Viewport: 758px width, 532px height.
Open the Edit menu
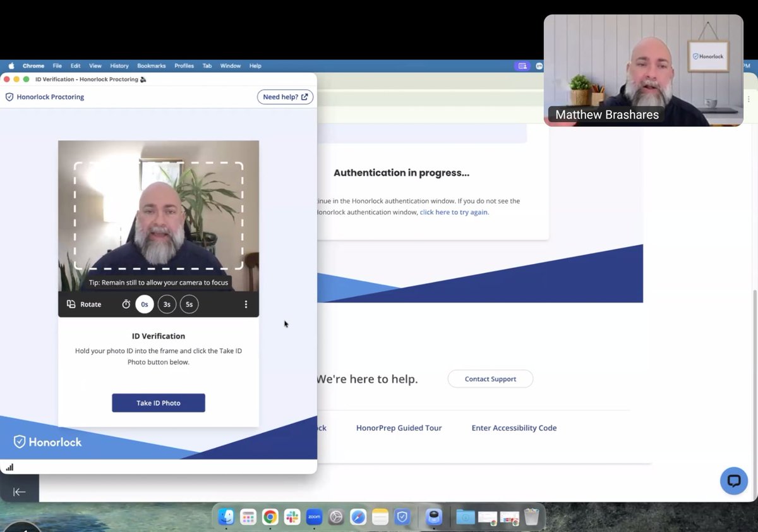pyautogui.click(x=75, y=66)
